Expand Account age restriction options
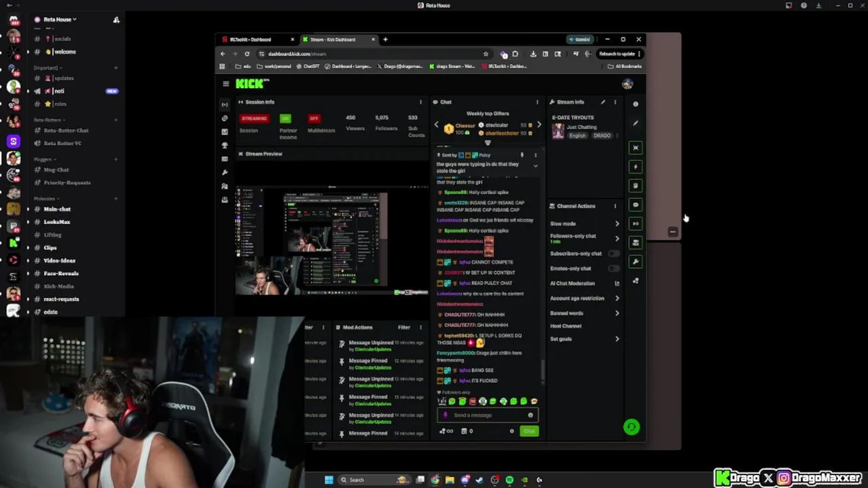 pos(617,298)
